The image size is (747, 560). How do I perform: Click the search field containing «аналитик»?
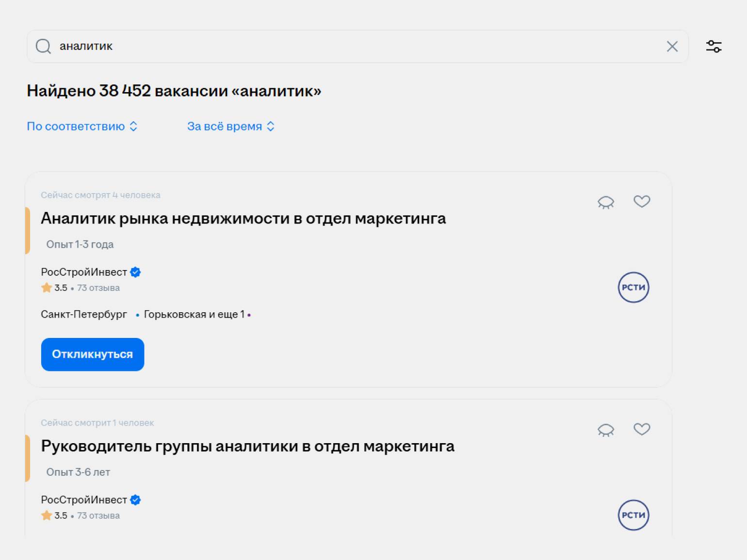tap(359, 47)
